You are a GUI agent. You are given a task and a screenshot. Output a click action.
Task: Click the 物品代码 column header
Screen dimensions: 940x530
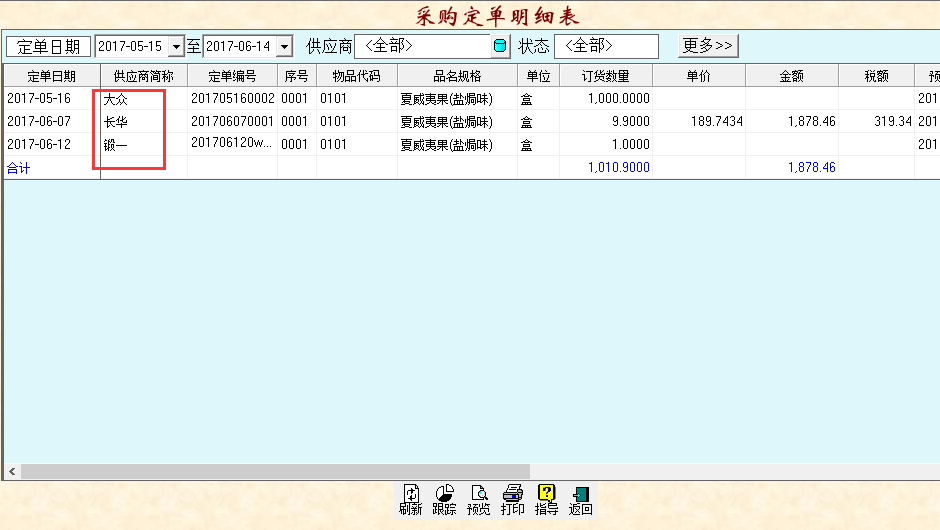pos(357,76)
